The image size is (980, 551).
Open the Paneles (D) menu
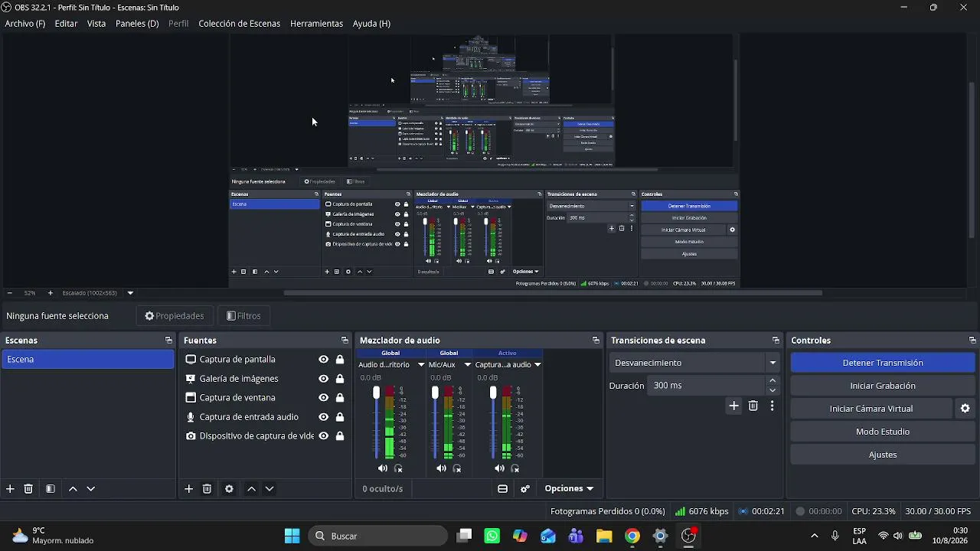coord(137,24)
